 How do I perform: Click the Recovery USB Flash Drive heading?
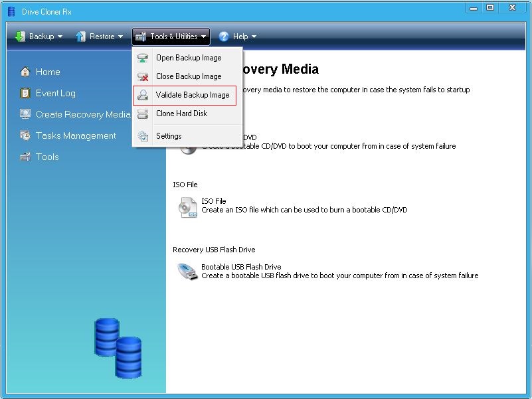(x=214, y=250)
